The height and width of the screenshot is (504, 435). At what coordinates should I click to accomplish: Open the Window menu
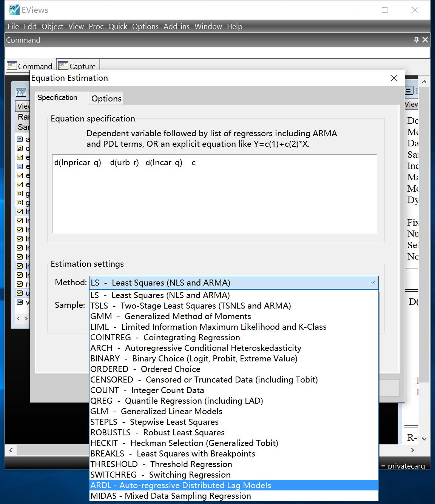tap(208, 26)
